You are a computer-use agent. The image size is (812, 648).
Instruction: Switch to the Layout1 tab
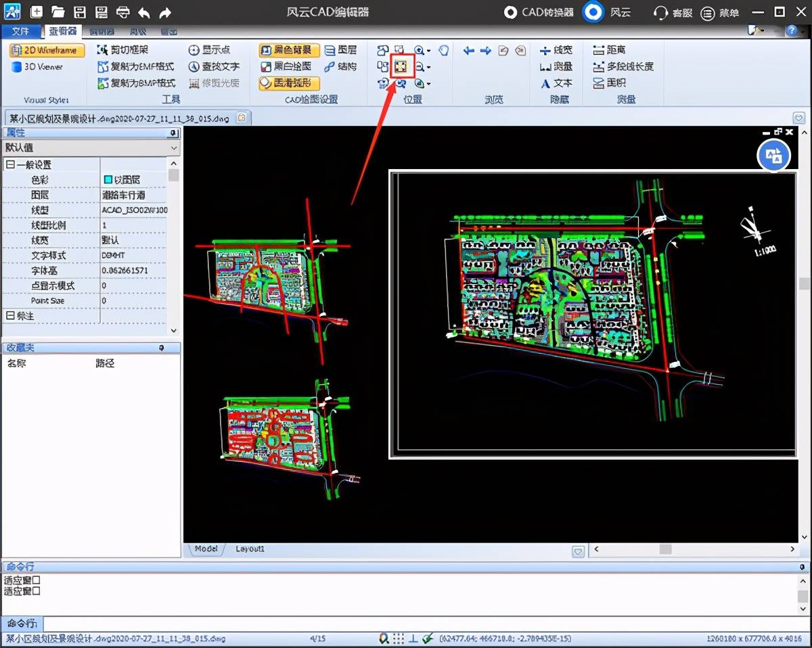(x=250, y=549)
